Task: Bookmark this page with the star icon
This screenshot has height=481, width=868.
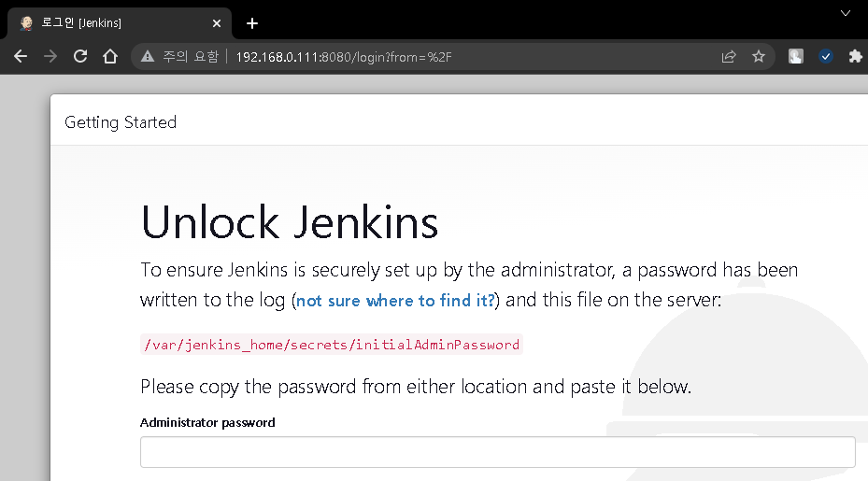Action: click(x=759, y=56)
